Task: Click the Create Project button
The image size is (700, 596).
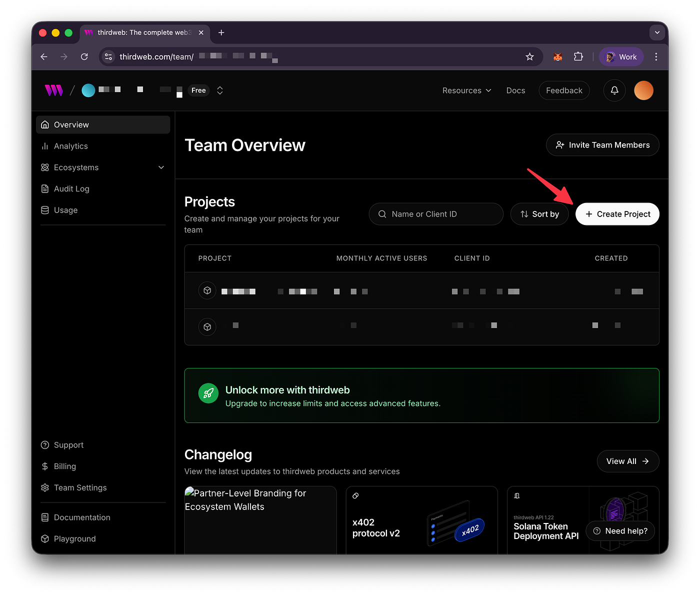Action: pyautogui.click(x=617, y=214)
